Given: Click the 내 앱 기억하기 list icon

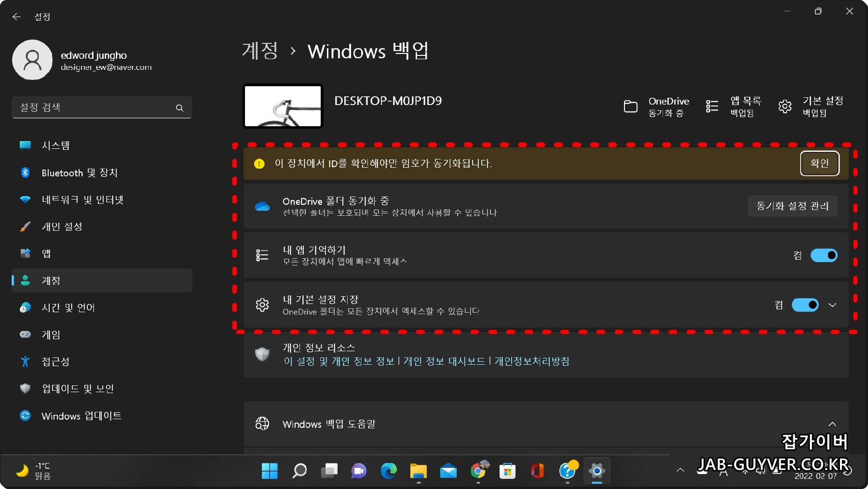Looking at the screenshot, I should [262, 255].
